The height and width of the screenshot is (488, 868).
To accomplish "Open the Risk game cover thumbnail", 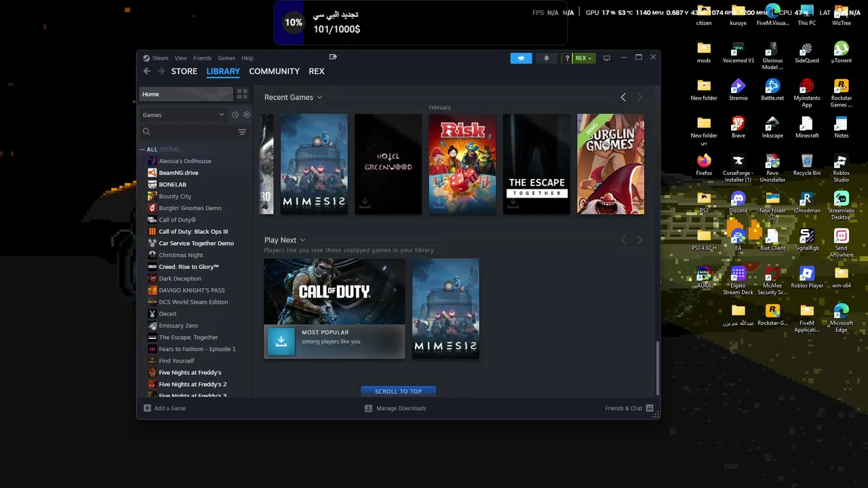I will (x=462, y=164).
